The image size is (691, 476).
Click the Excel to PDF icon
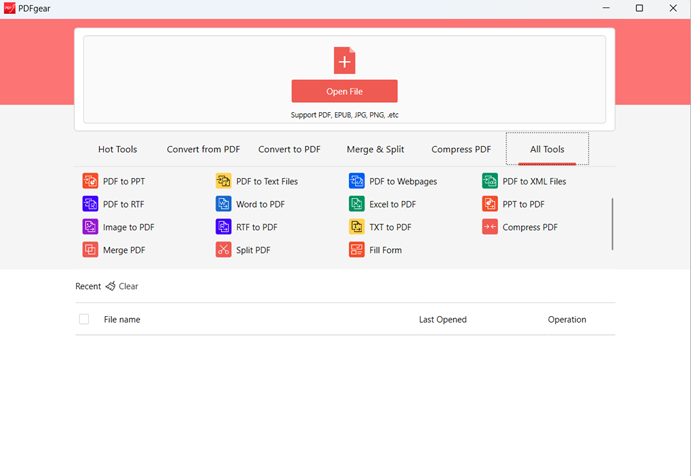357,204
